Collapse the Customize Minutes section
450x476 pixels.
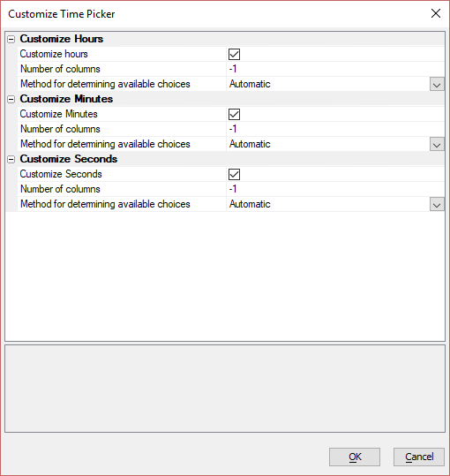pos(11,99)
